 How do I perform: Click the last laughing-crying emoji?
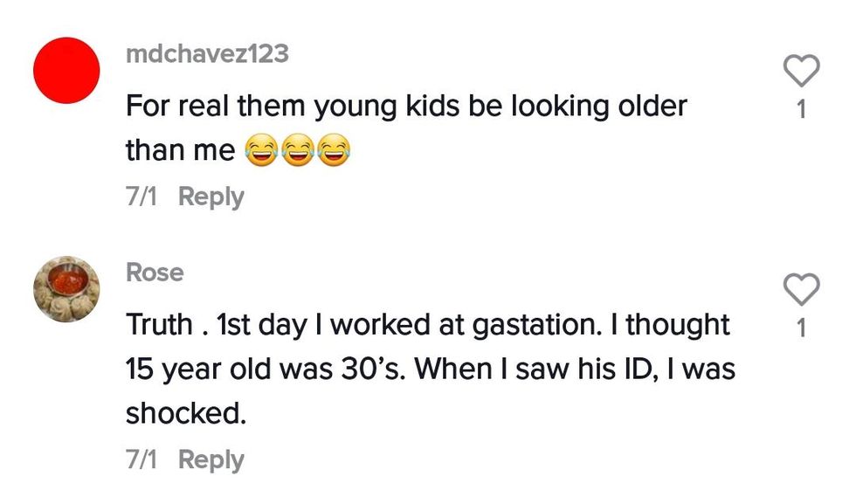pyautogui.click(x=331, y=153)
